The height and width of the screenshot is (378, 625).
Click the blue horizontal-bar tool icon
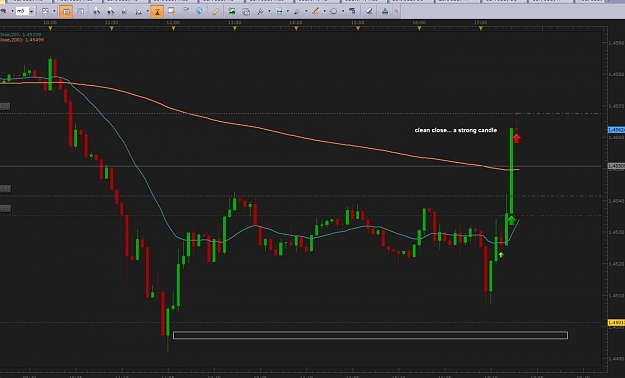point(279,12)
